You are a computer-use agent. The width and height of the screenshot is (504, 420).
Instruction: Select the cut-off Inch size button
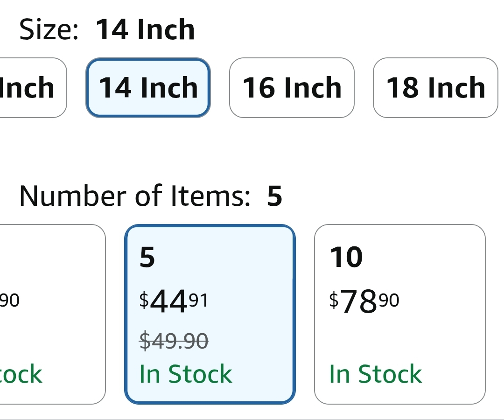coord(33,88)
